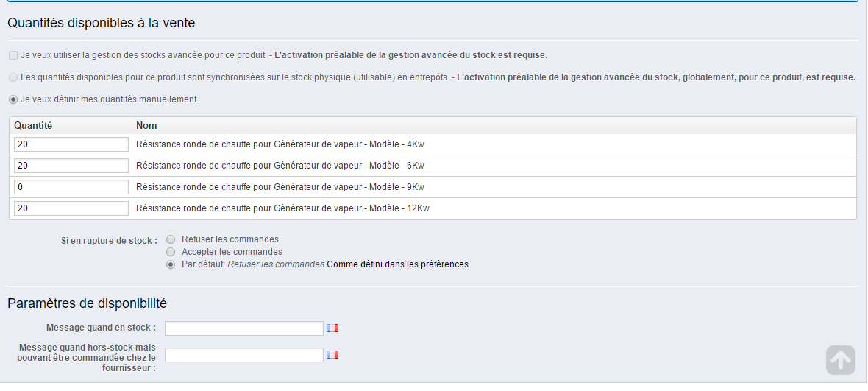Select 'Accepter les commandes' radio option
Screen dimensions: 868x391
pos(171,252)
